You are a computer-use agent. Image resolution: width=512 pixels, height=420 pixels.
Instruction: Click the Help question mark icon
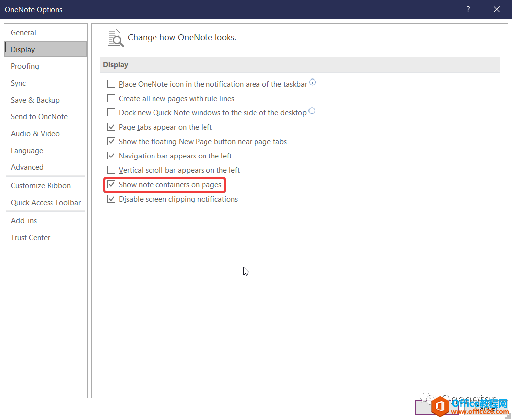click(468, 9)
